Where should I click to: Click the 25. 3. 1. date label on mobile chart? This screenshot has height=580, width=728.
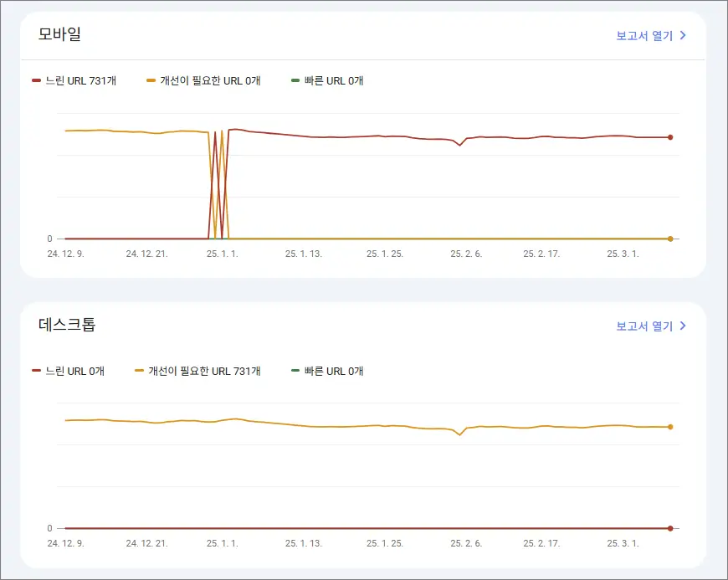click(622, 254)
